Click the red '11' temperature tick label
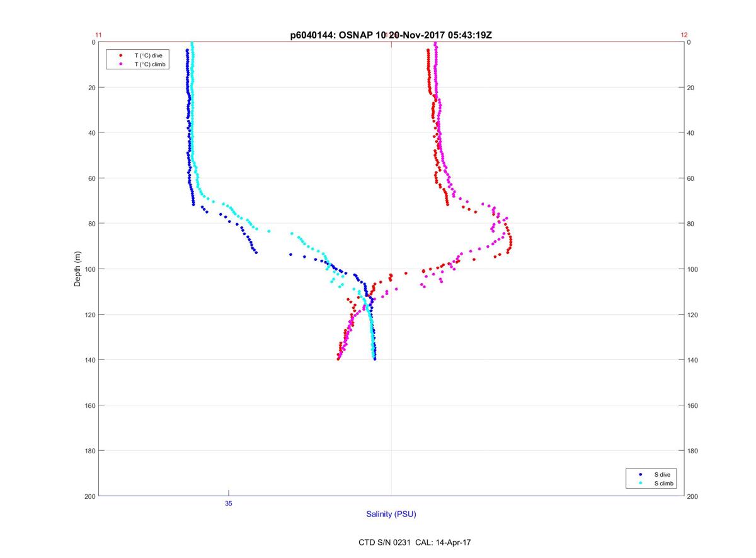 click(x=98, y=35)
